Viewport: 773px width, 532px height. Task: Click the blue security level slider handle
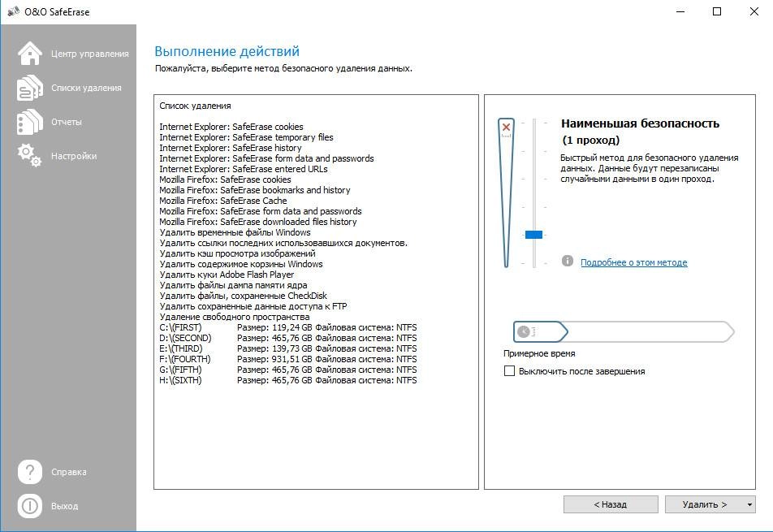tap(533, 235)
